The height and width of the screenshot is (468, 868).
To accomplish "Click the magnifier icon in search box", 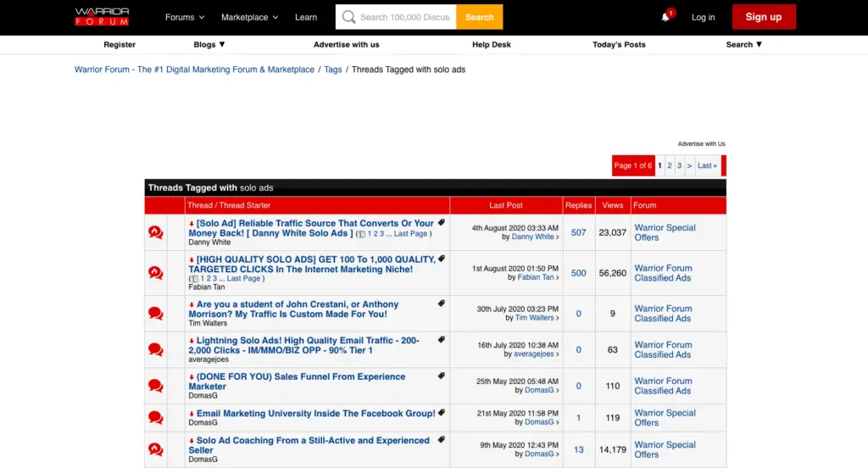I will click(x=348, y=17).
